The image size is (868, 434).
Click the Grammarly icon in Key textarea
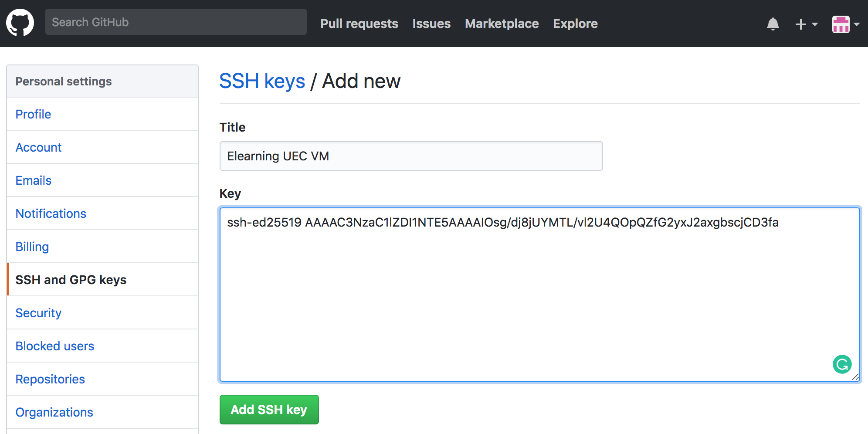pos(842,364)
